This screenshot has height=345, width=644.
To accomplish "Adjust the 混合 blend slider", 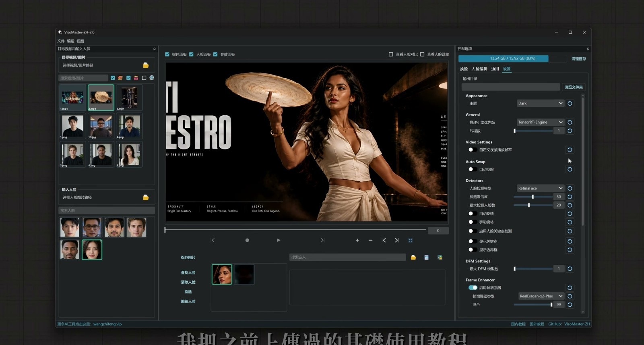I will 533,305.
